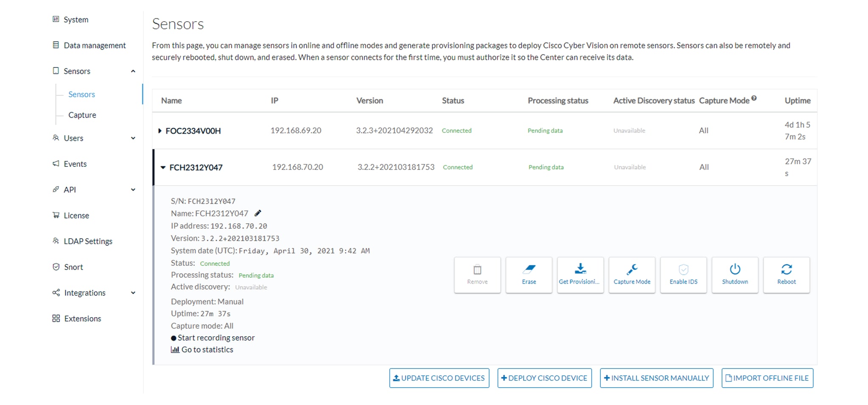This screenshot has height=405, width=868.
Task: Click the Reboot sensor icon button
Action: (786, 274)
